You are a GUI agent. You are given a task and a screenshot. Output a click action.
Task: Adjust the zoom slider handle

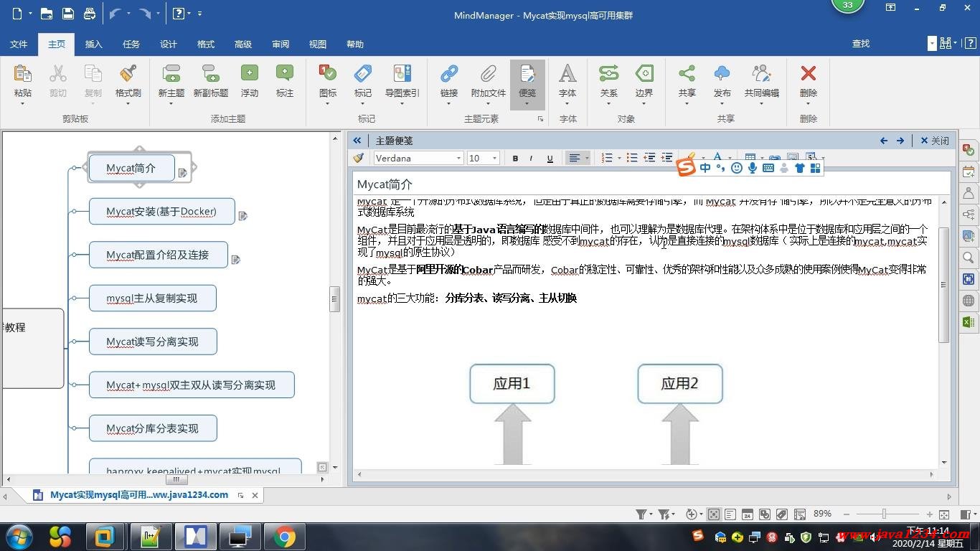click(885, 514)
